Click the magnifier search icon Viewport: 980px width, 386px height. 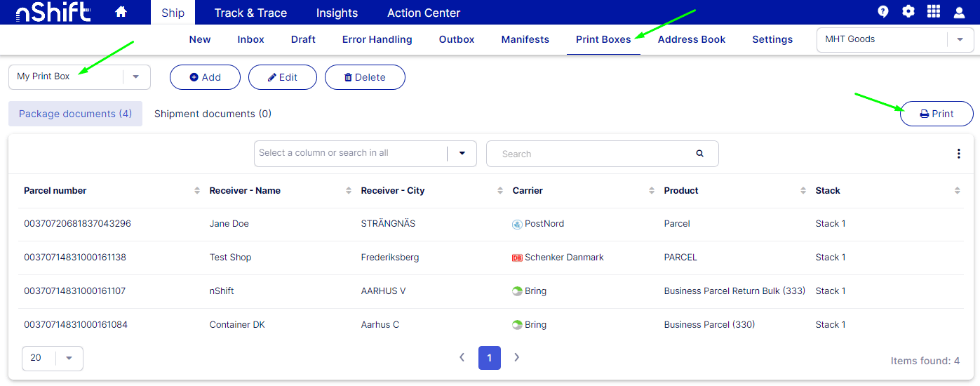[x=699, y=154]
